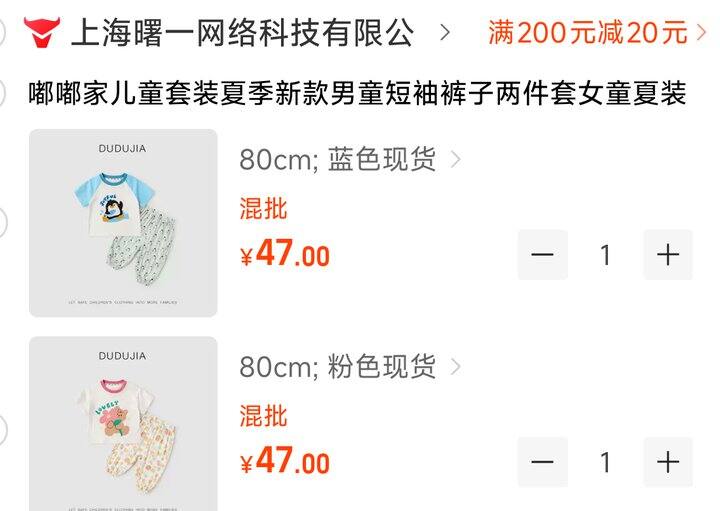Decrease quantity of the pink outfit
This screenshot has height=511, width=720.
pyautogui.click(x=542, y=462)
